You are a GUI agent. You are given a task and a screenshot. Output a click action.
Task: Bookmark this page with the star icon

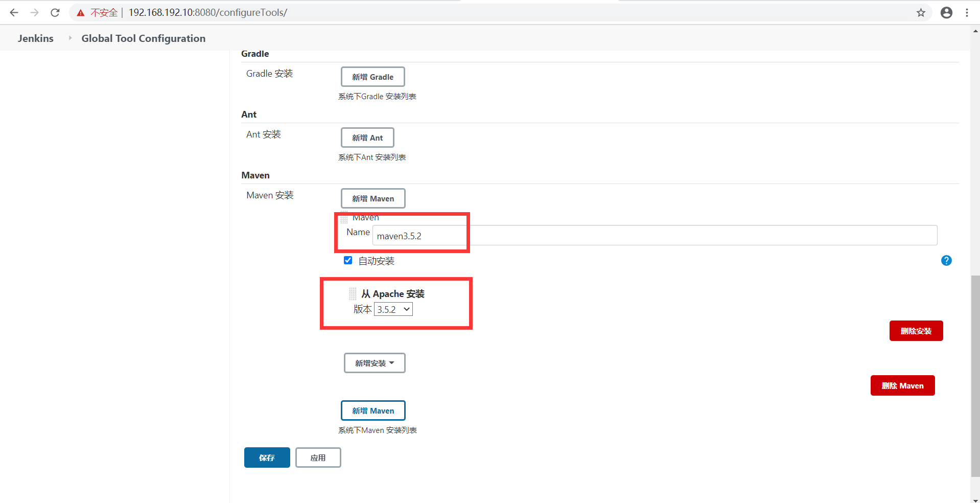[x=921, y=13]
